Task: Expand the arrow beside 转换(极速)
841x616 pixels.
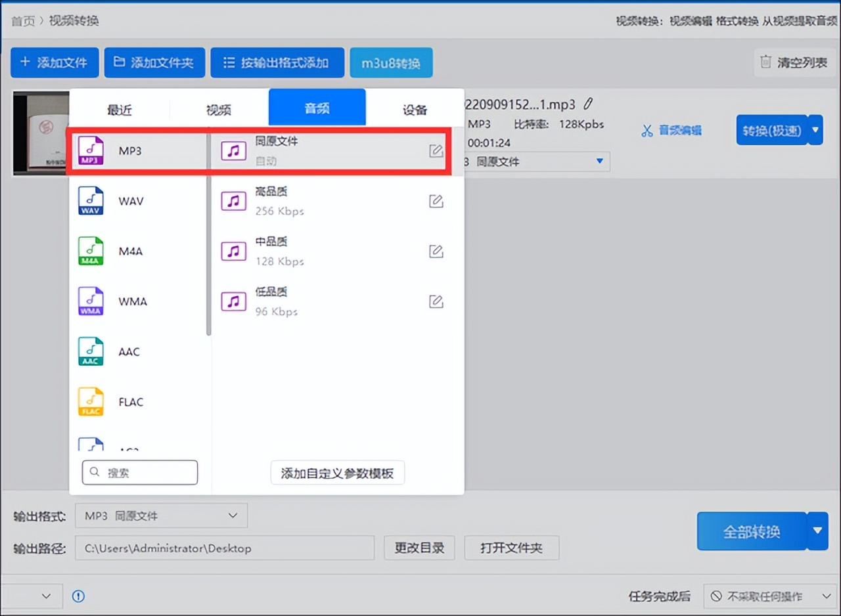Action: [815, 130]
